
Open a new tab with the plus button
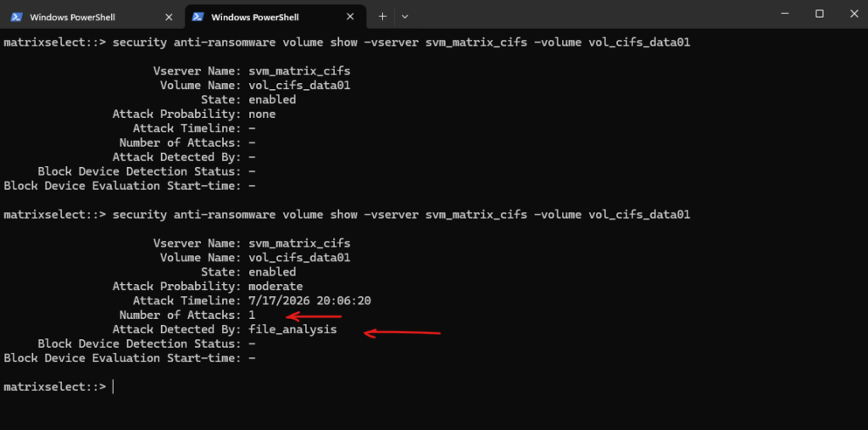pyautogui.click(x=382, y=17)
